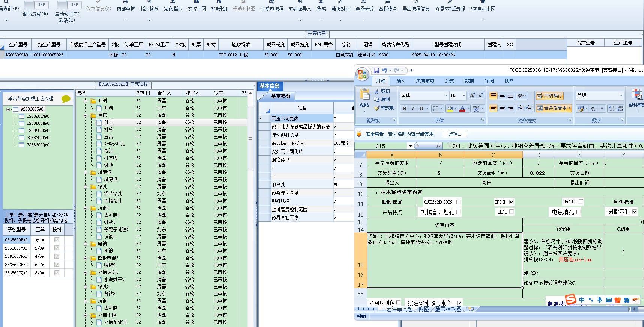Viewport: 644px width, 327px height.
Task: Click the increase indent icon
Action: point(529,108)
